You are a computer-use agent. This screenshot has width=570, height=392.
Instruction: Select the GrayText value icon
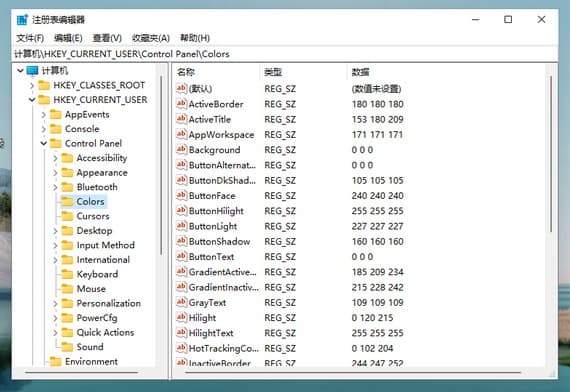click(x=181, y=303)
